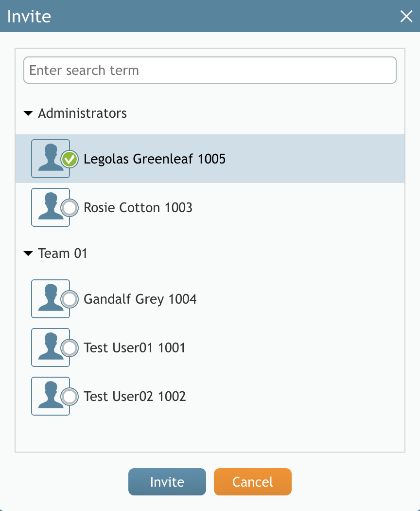Tick the selection circle for Rosie Cotton
420x511 pixels.
(x=70, y=208)
